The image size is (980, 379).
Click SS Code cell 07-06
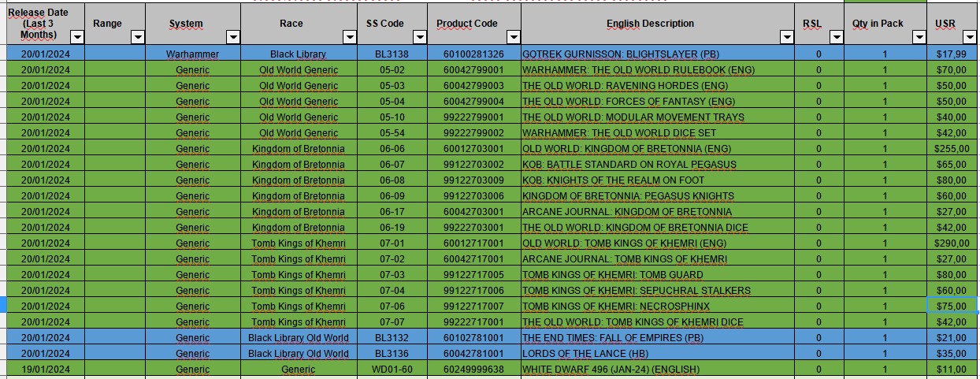tap(392, 306)
